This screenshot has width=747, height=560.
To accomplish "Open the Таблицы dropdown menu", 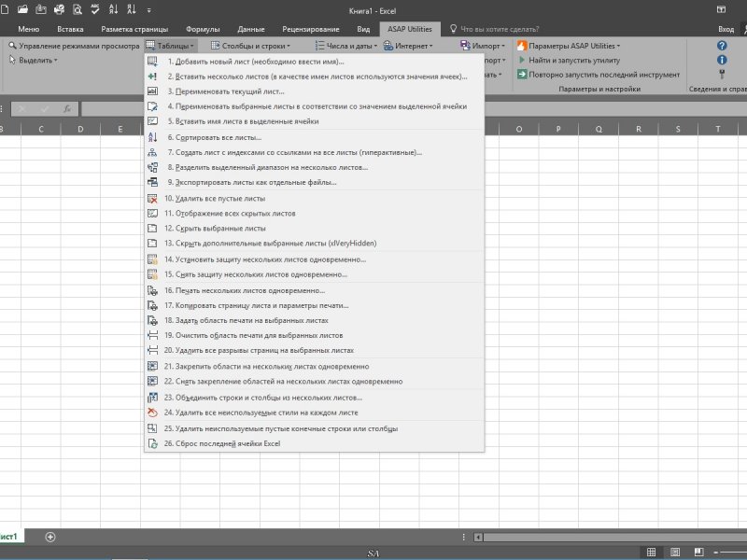I will click(x=170, y=46).
